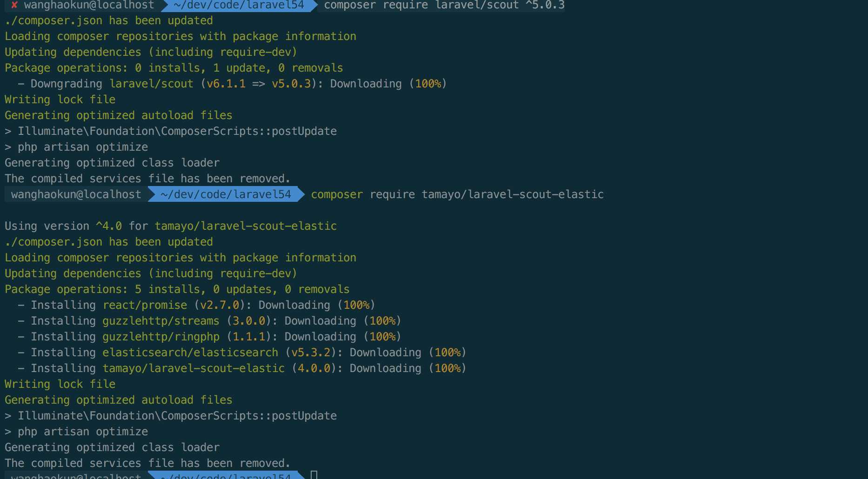Click the '100%' on the react/promise line
The height and width of the screenshot is (479, 868).
coord(356,305)
